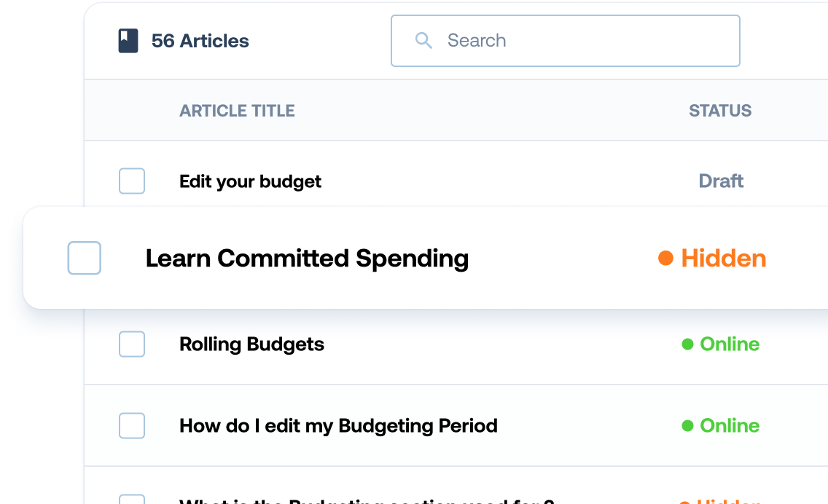Image resolution: width=828 pixels, height=504 pixels.
Task: Click the magnifying glass search icon
Action: [423, 41]
